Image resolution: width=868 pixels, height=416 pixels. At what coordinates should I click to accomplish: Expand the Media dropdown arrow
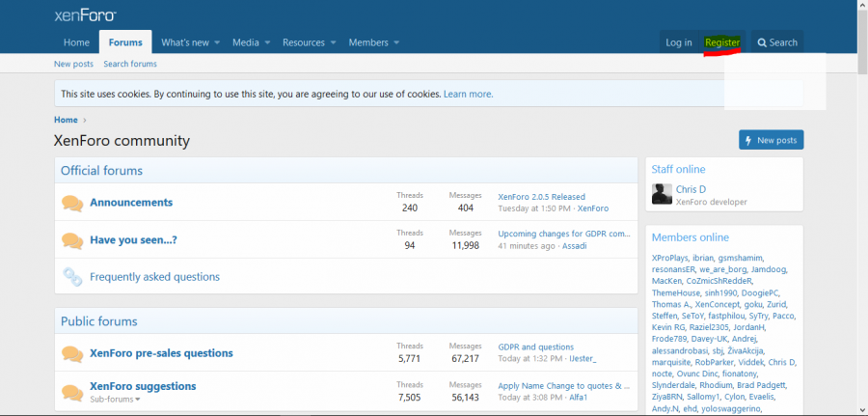pyautogui.click(x=267, y=42)
